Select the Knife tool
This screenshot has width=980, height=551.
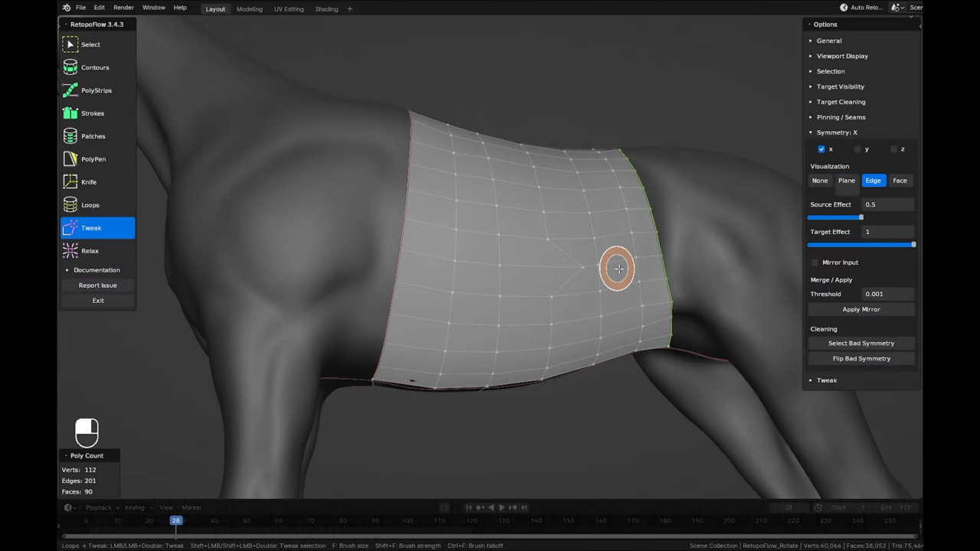point(89,182)
